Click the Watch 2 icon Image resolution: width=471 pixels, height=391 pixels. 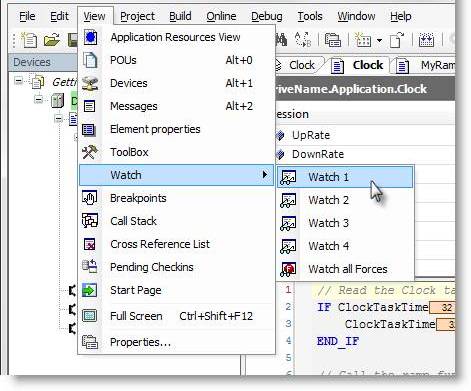(x=288, y=200)
